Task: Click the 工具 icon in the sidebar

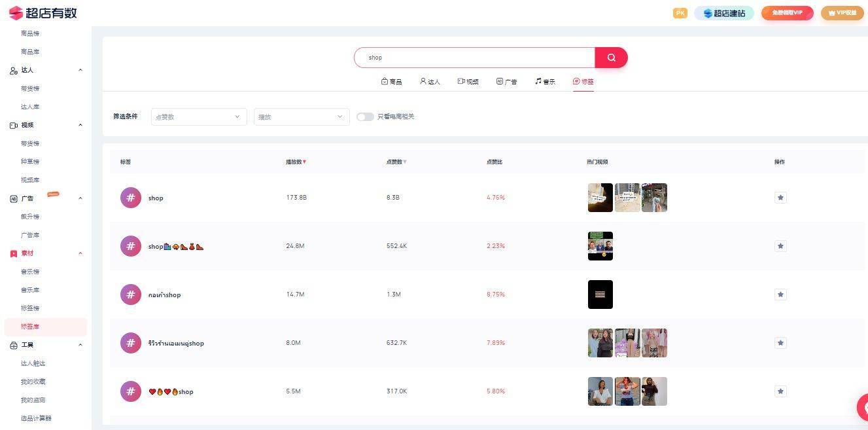Action: click(13, 345)
